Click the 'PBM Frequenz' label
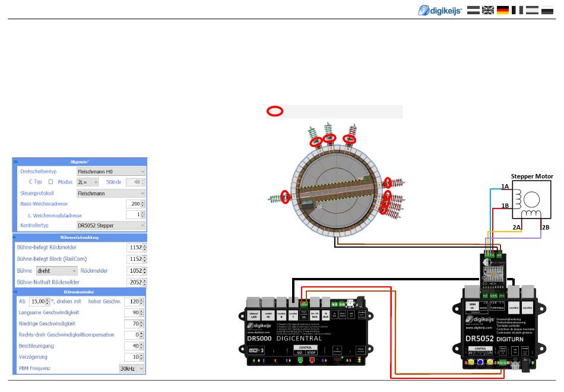Screen dimensions: 564x392 tap(34, 369)
